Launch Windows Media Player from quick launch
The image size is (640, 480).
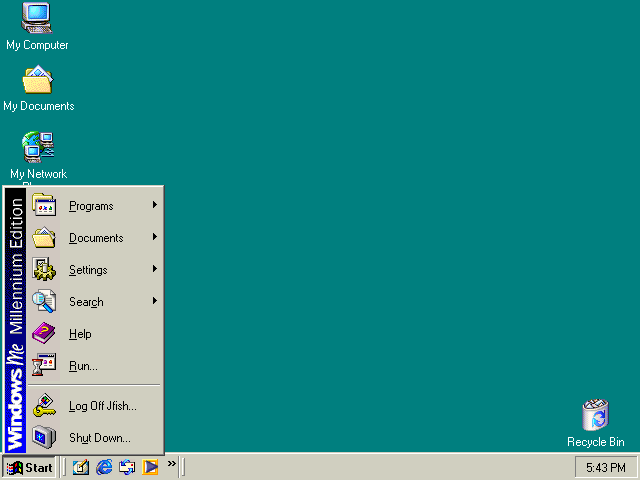(x=150, y=467)
